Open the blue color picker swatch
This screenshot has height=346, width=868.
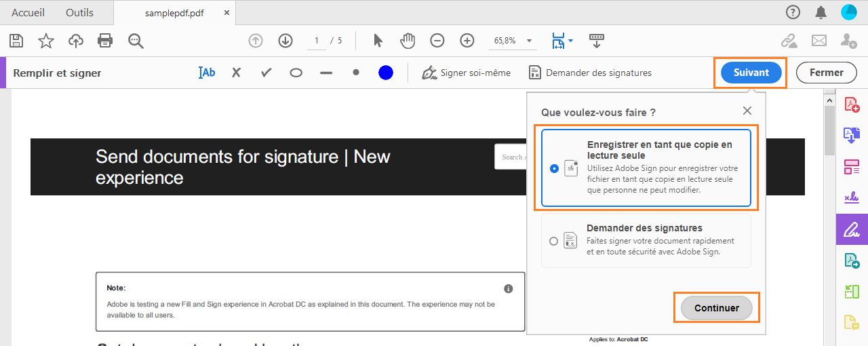386,73
